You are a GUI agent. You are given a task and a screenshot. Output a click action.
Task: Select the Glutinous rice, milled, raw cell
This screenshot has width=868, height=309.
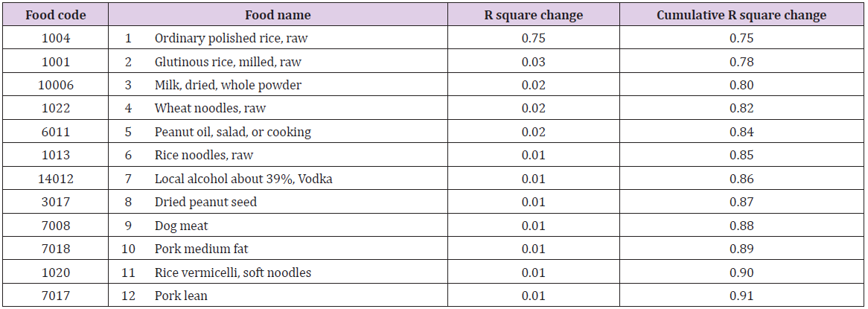click(228, 62)
